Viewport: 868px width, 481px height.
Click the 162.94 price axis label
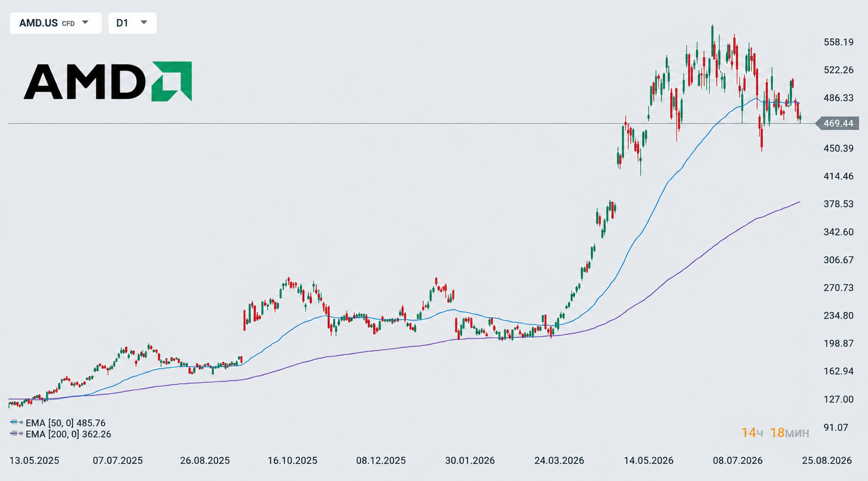(839, 371)
